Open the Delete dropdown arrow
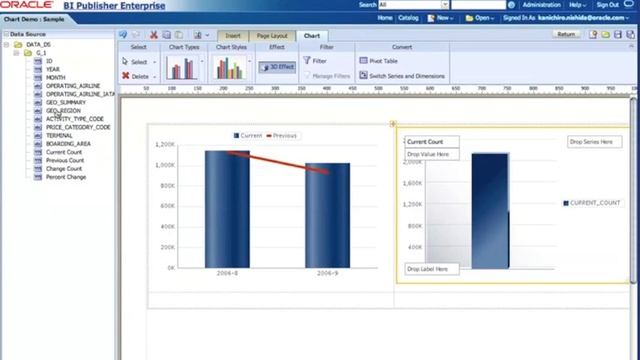640x360 pixels. click(155, 77)
